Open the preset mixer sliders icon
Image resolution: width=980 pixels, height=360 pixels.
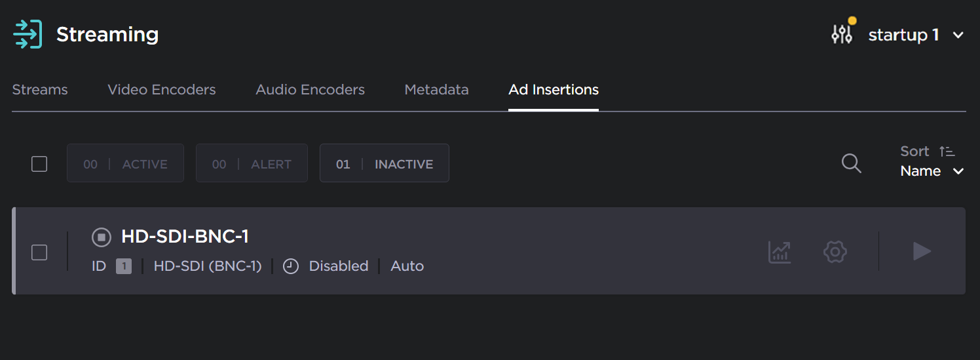coord(842,34)
